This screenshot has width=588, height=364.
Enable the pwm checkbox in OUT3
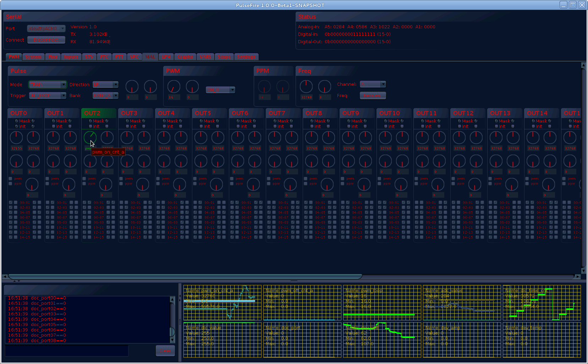pos(121,179)
